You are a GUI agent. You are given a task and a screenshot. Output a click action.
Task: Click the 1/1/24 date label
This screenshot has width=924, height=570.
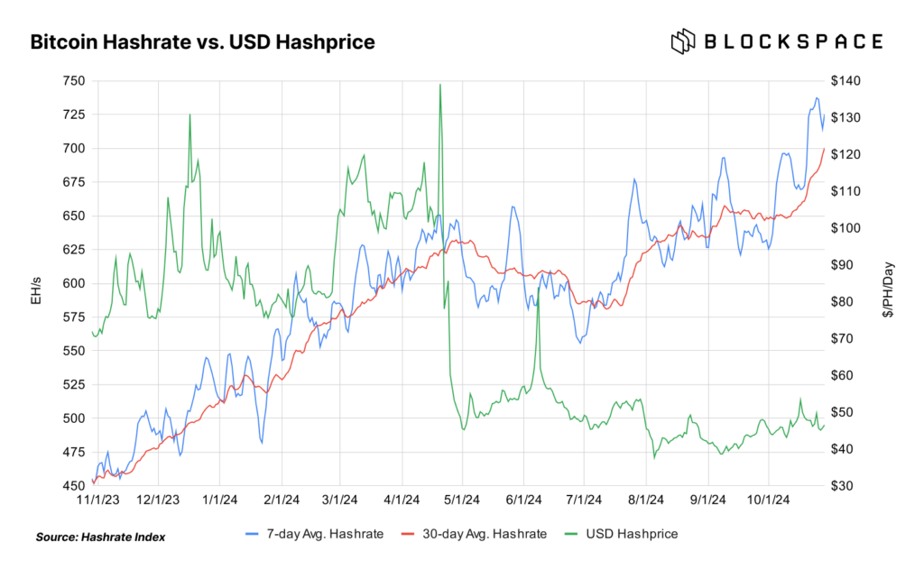point(220,500)
